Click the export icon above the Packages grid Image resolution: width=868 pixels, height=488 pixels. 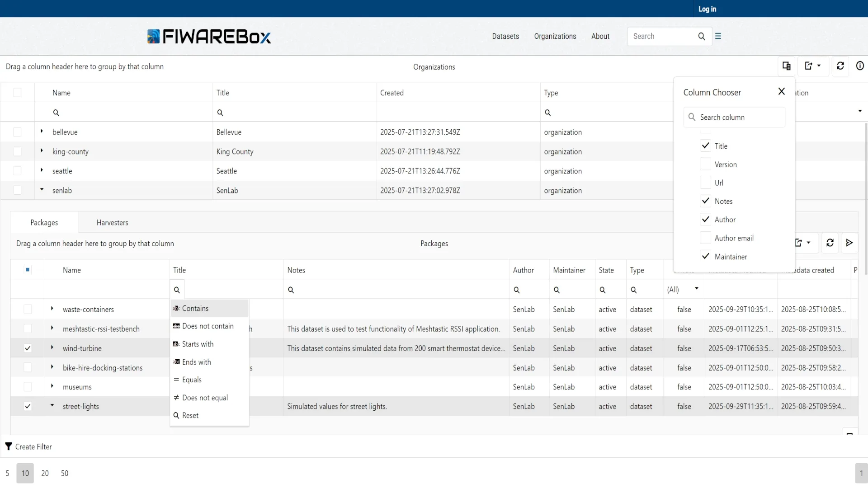800,243
